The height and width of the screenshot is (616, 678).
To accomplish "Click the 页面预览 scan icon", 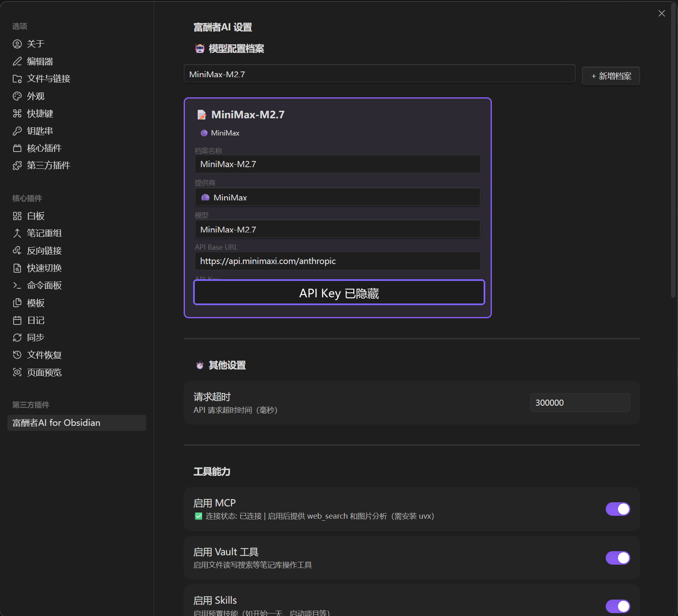I will coord(17,372).
